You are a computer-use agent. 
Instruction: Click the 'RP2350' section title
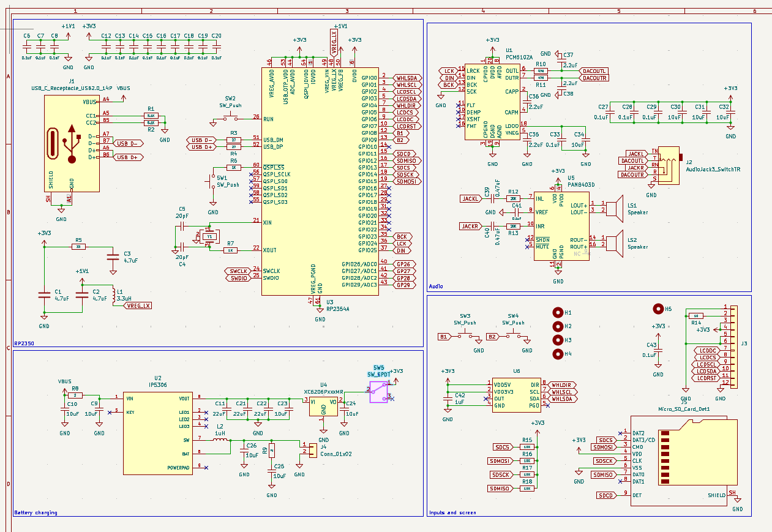pos(24,343)
